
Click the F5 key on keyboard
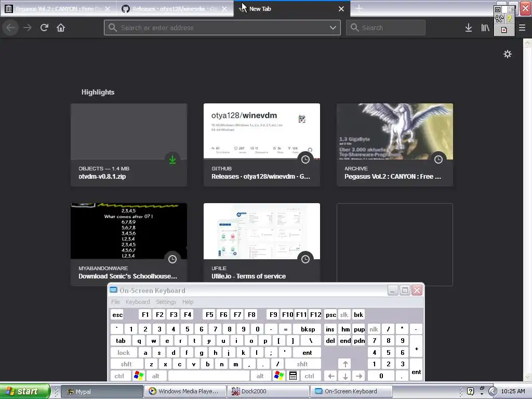[209, 314]
